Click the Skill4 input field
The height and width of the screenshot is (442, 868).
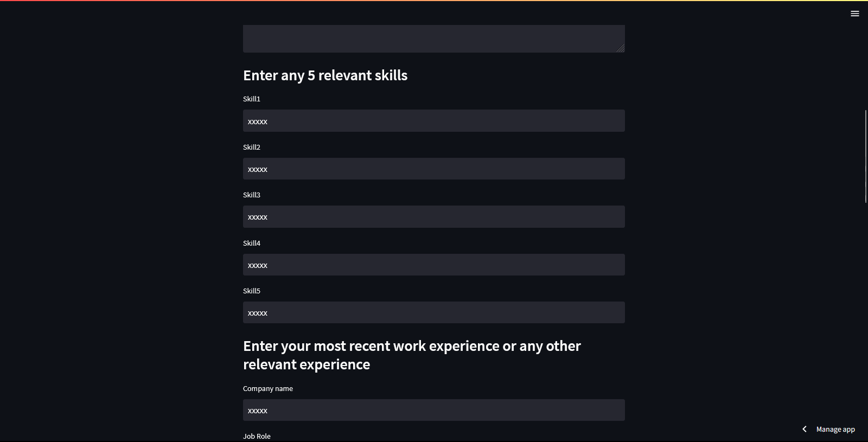433,265
